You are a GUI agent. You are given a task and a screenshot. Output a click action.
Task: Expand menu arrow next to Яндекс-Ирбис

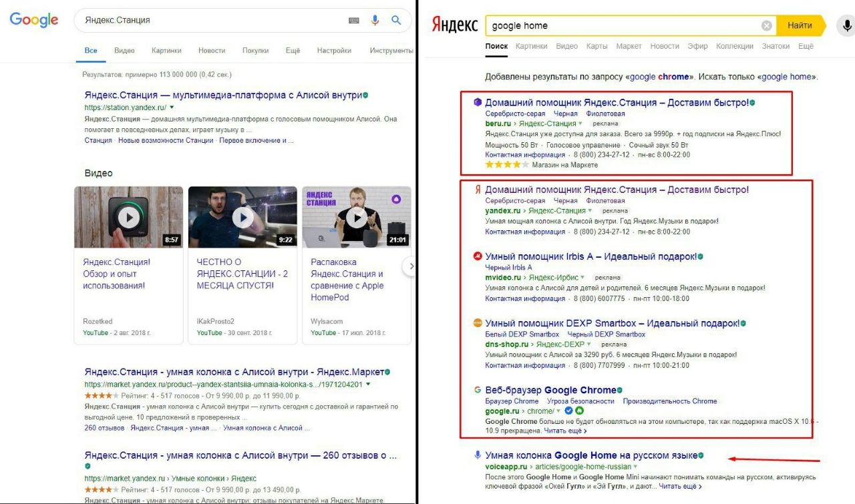(582, 278)
